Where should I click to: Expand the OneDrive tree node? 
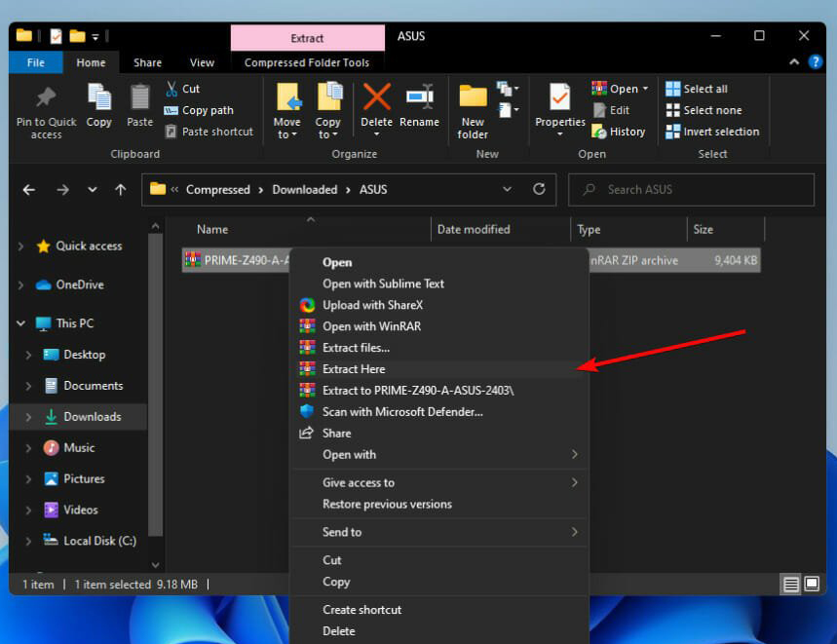click(x=20, y=284)
